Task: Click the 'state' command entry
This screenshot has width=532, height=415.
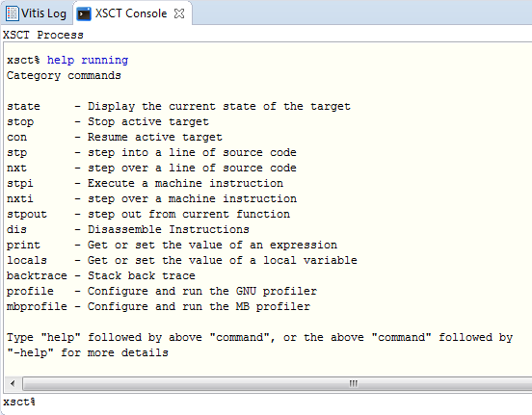Action: click(x=178, y=107)
